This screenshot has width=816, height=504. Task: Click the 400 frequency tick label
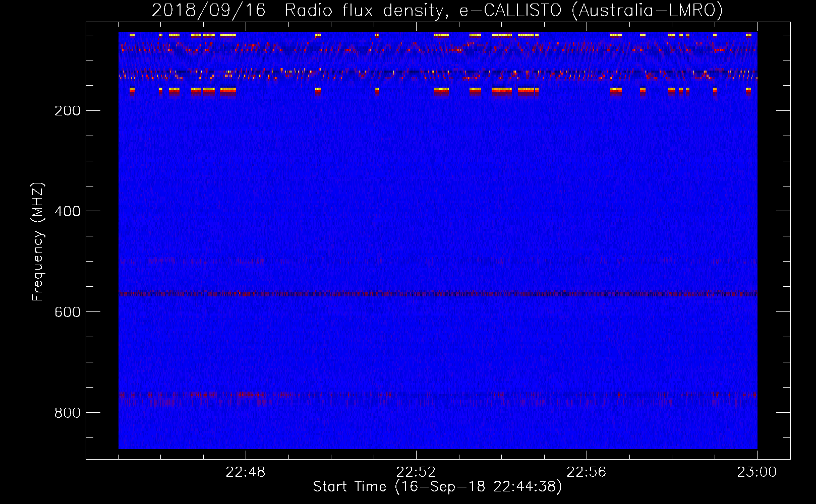pyautogui.click(x=68, y=211)
